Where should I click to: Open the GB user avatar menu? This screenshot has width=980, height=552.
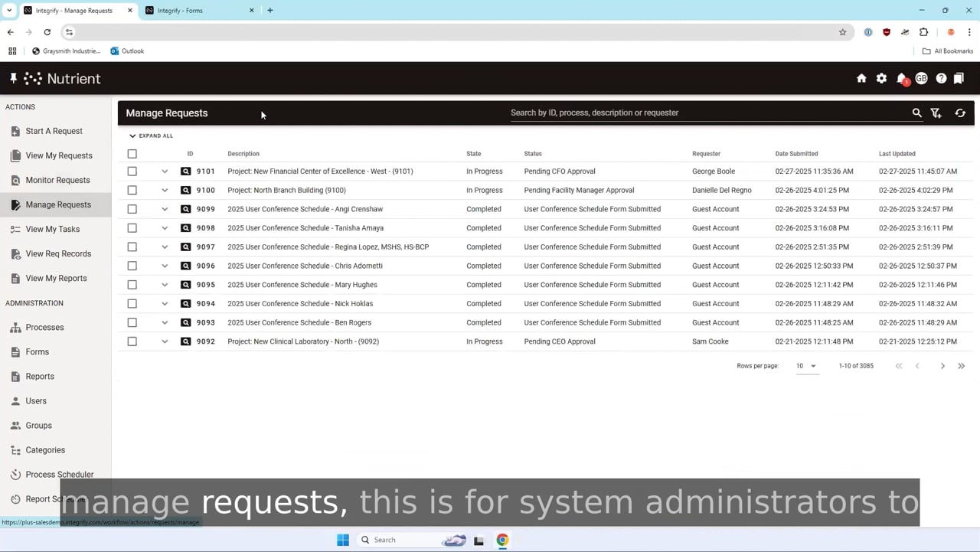pyautogui.click(x=921, y=78)
